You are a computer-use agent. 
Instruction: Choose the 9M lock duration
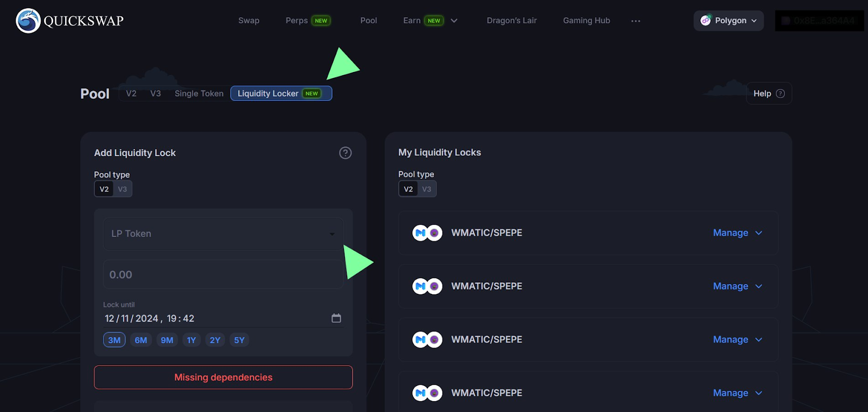(x=167, y=340)
